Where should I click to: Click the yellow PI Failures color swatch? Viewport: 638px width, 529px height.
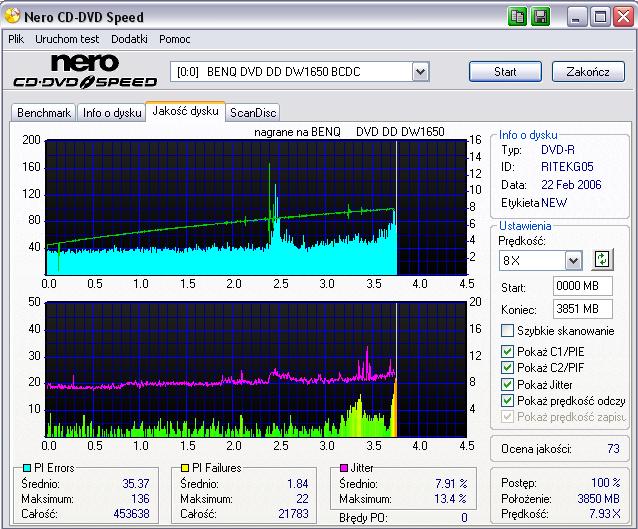coord(185,468)
